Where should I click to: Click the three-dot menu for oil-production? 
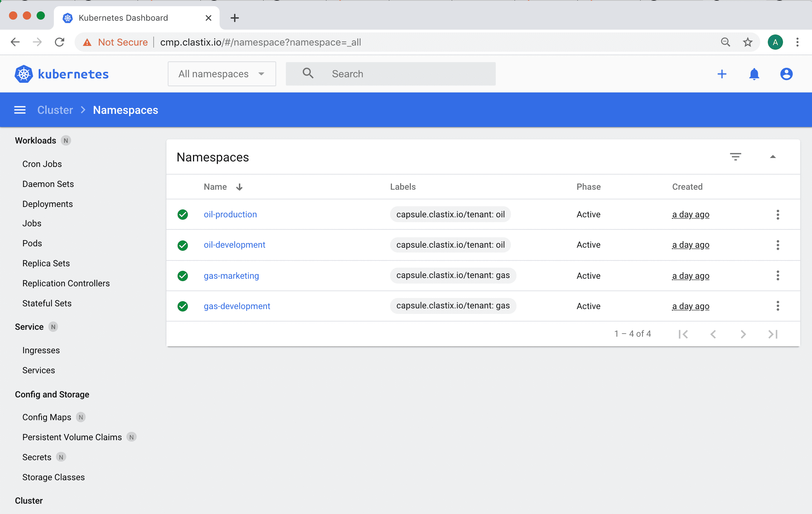[778, 214]
